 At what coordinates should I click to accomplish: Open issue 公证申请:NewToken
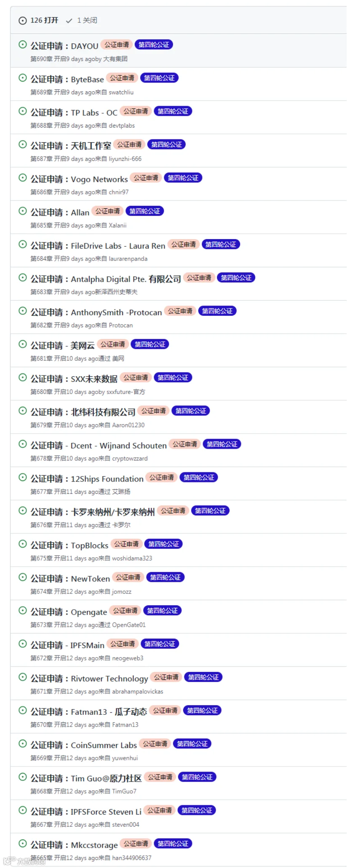(70, 578)
